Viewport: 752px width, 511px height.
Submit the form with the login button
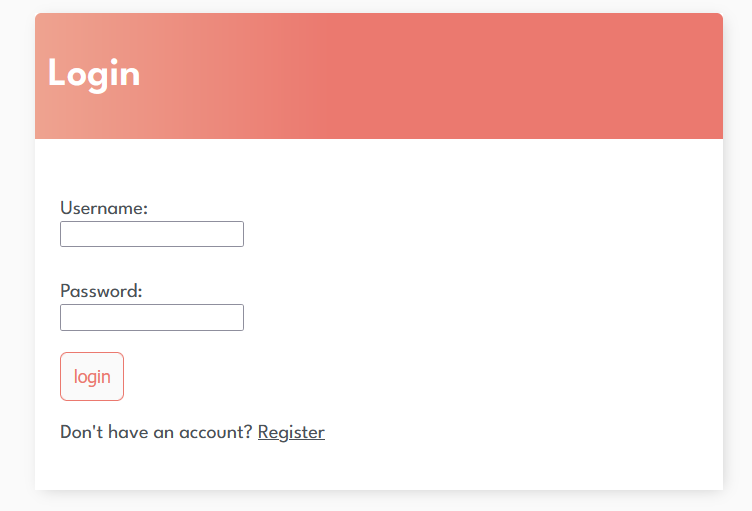tap(92, 377)
